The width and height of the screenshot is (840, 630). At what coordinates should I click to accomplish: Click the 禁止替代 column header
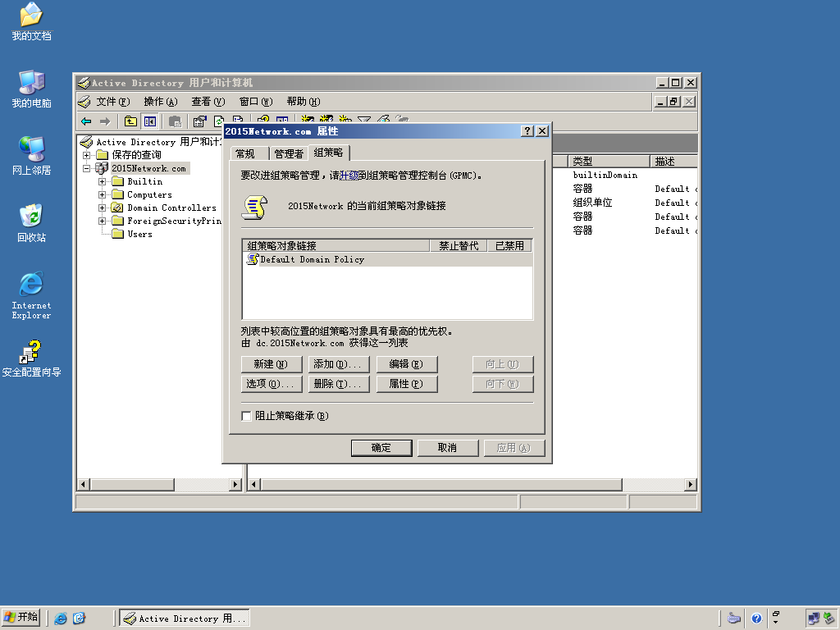(x=459, y=246)
